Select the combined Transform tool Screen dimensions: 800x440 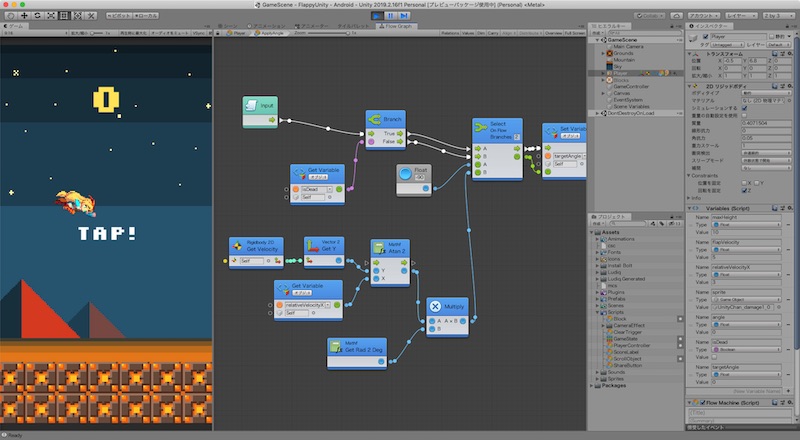coord(78,16)
